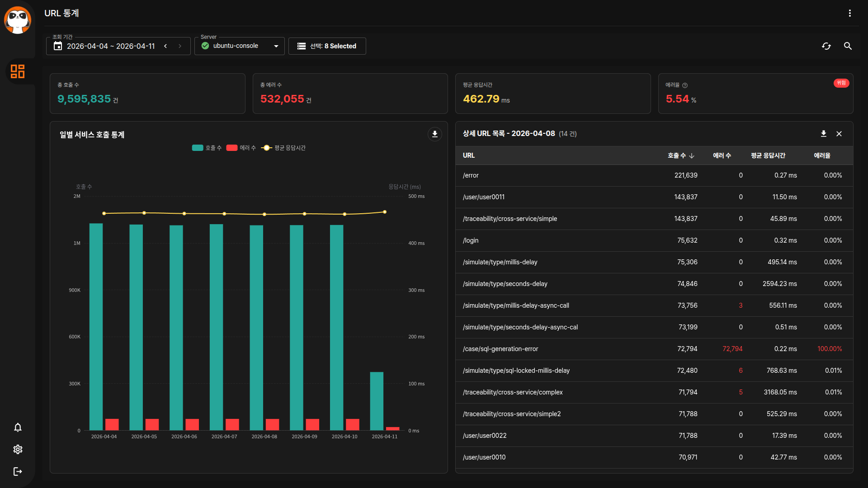
Task: Open notifications bell in sidebar
Action: (x=18, y=427)
